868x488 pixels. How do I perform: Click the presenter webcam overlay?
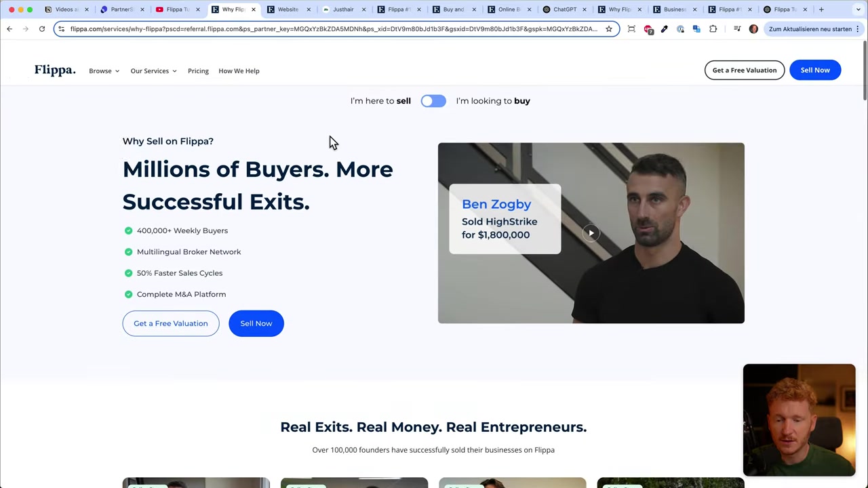pos(799,420)
